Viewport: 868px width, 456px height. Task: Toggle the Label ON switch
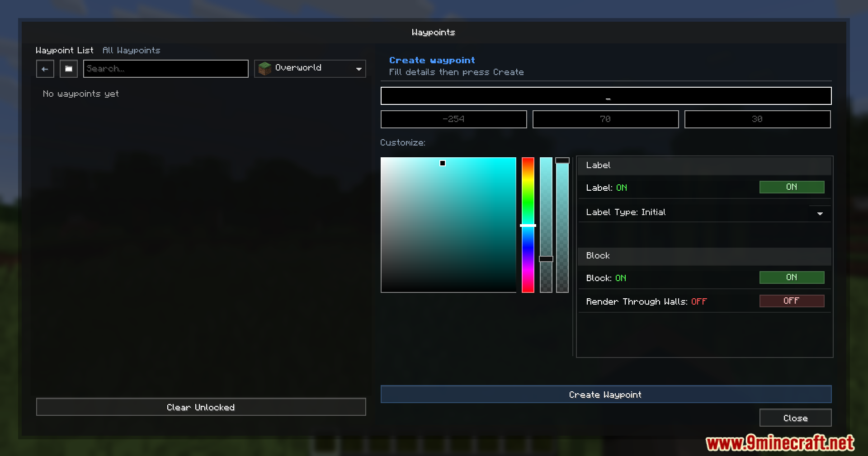[x=792, y=187]
